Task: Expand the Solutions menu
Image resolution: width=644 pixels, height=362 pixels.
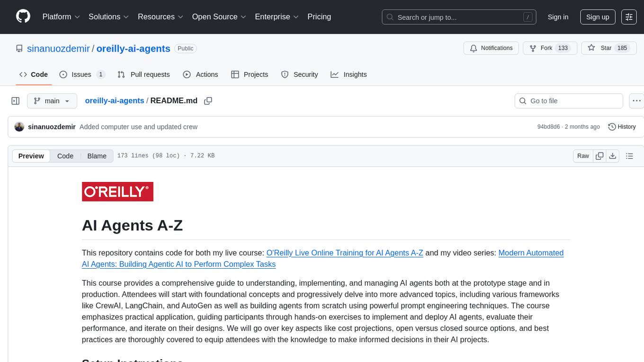Action: click(x=109, y=17)
